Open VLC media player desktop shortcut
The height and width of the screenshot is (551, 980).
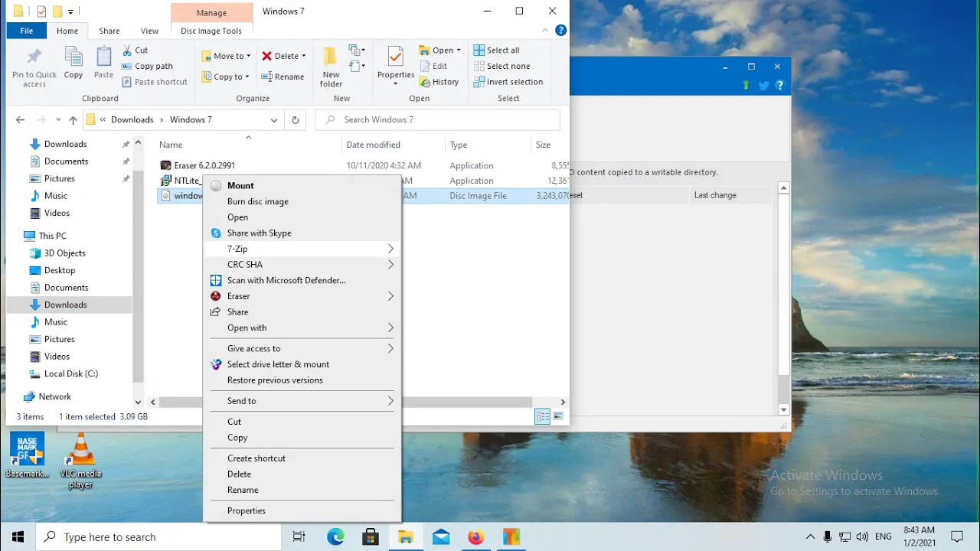click(80, 460)
